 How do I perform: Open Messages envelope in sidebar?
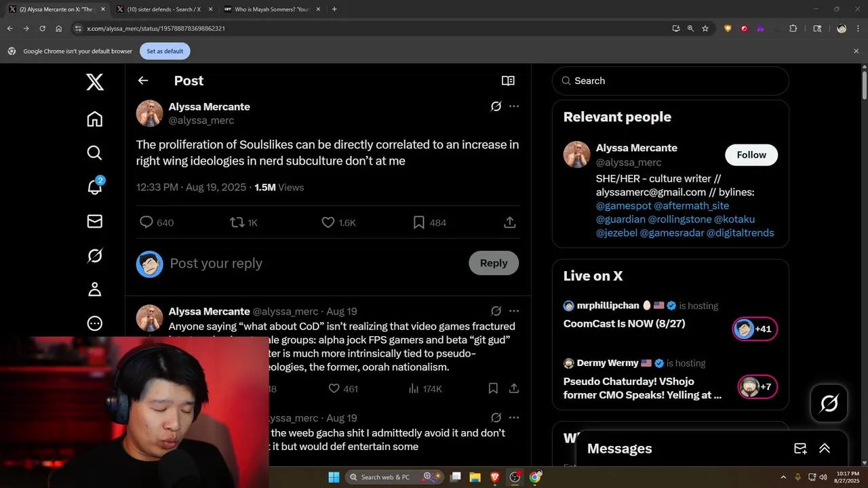pos(95,221)
